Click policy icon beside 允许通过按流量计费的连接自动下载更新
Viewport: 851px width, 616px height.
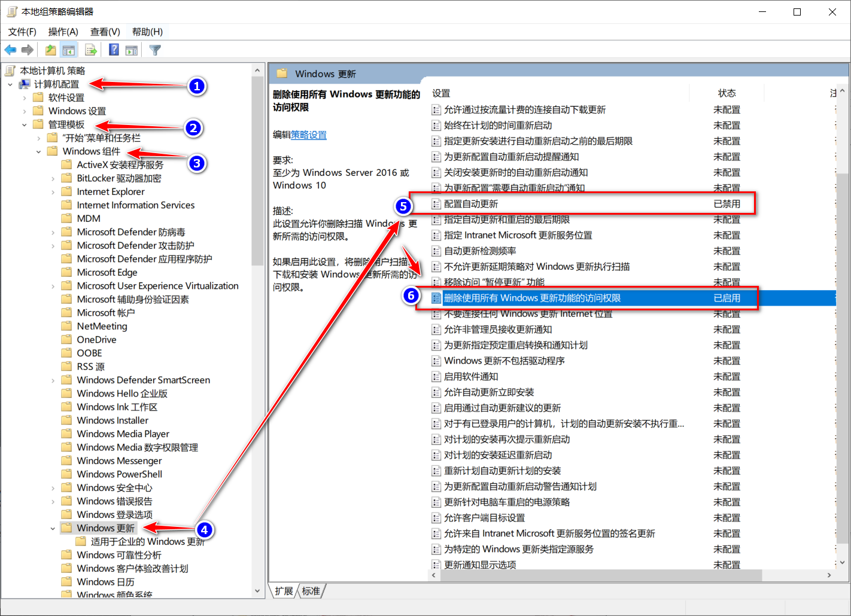point(436,109)
